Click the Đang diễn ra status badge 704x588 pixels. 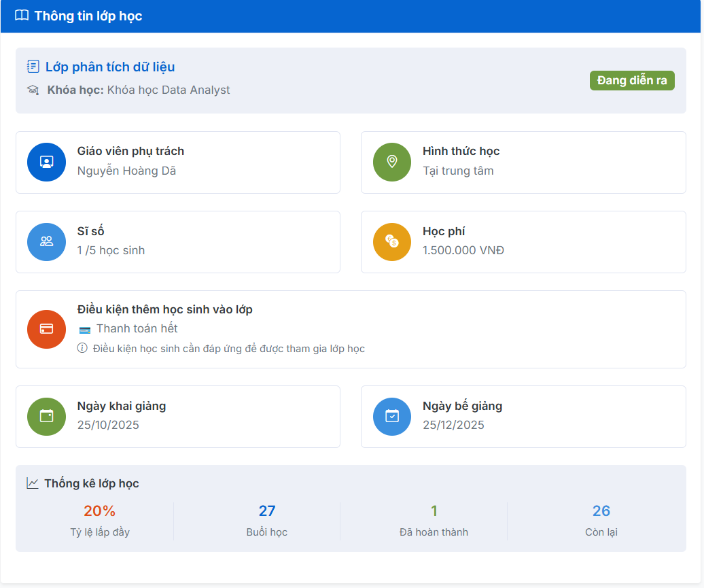click(x=631, y=80)
